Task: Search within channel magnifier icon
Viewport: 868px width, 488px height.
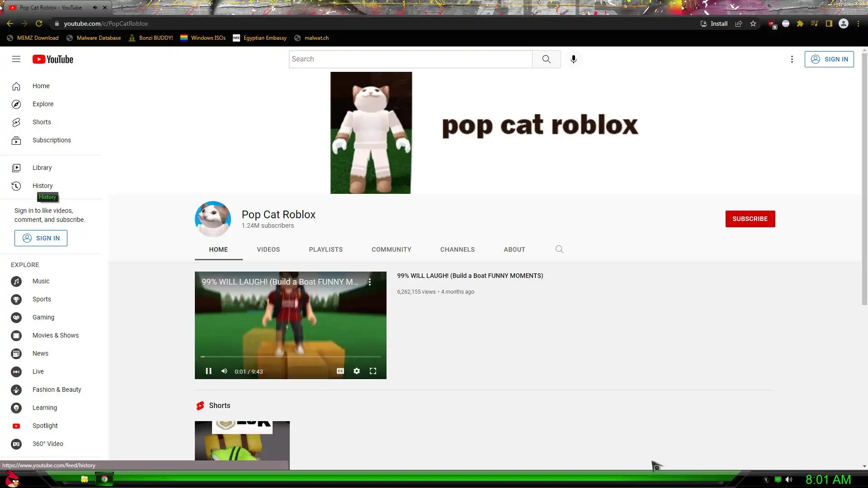Action: (559, 249)
